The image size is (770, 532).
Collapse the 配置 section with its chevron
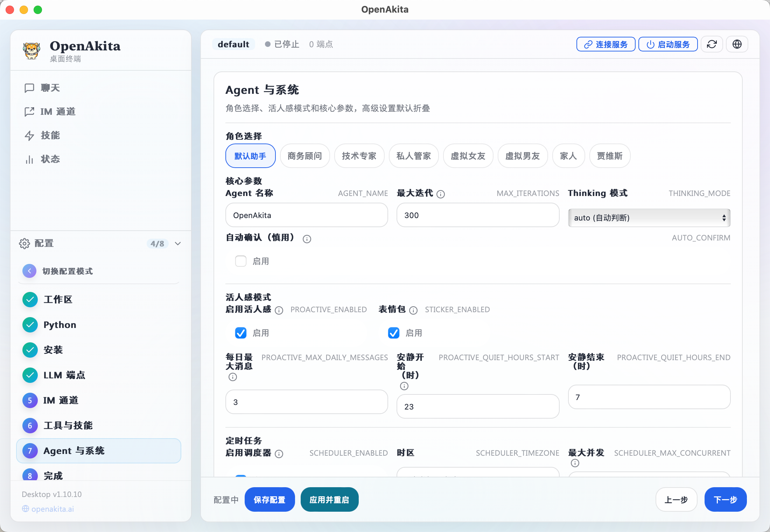click(177, 244)
